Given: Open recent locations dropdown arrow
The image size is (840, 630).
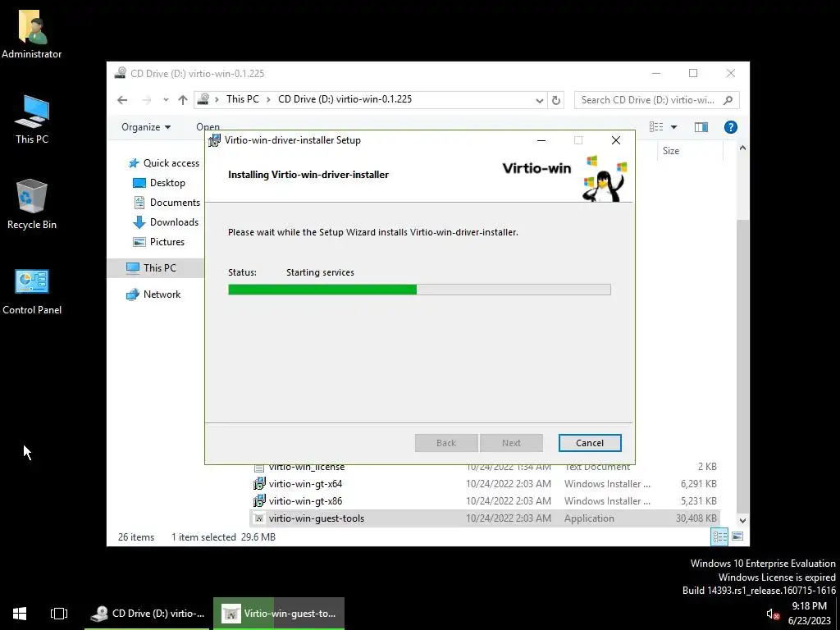Looking at the screenshot, I should 166,99.
